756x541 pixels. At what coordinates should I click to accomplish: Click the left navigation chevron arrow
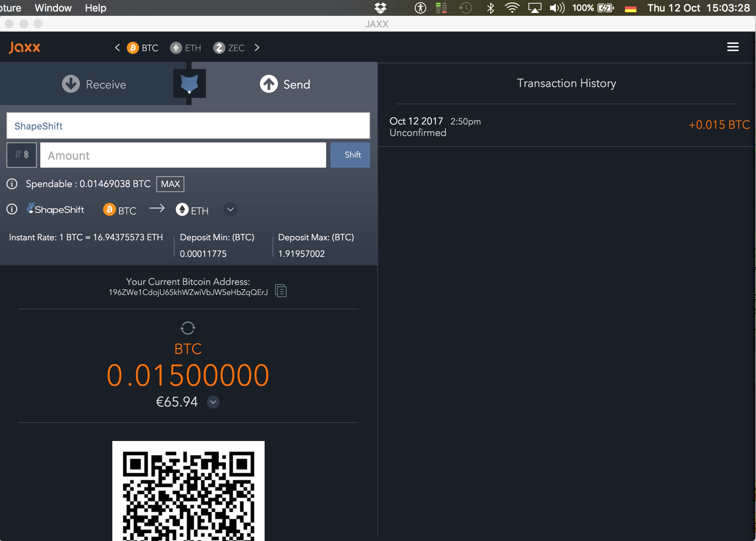pyautogui.click(x=115, y=48)
